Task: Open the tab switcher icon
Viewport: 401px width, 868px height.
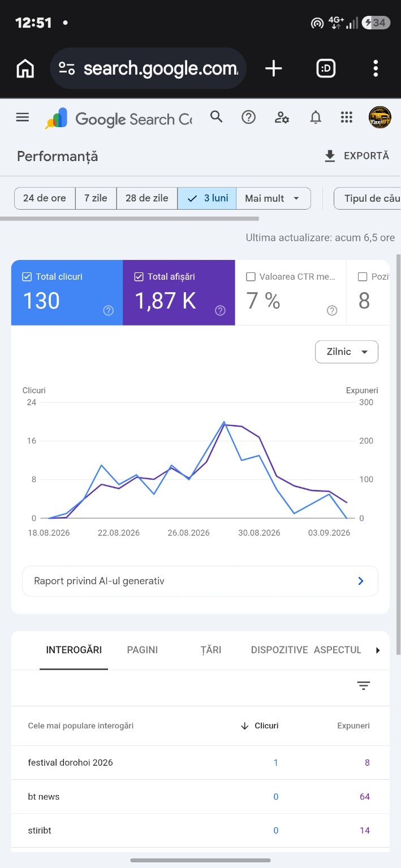Action: click(x=326, y=69)
